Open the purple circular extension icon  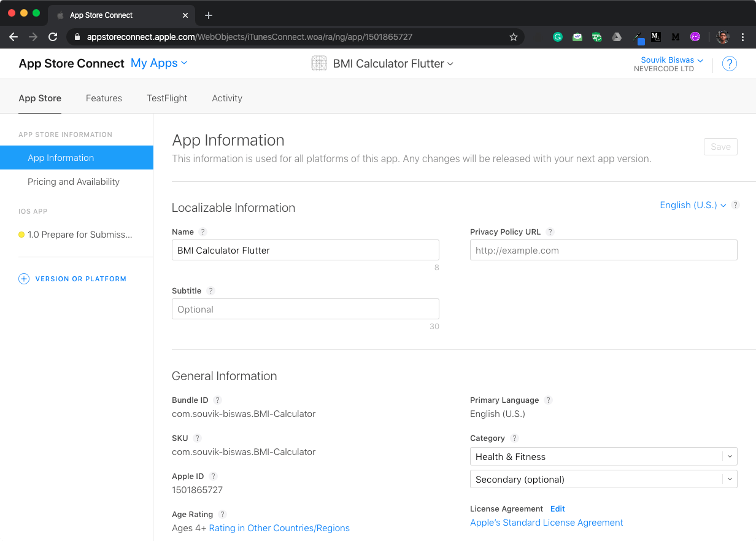(695, 37)
